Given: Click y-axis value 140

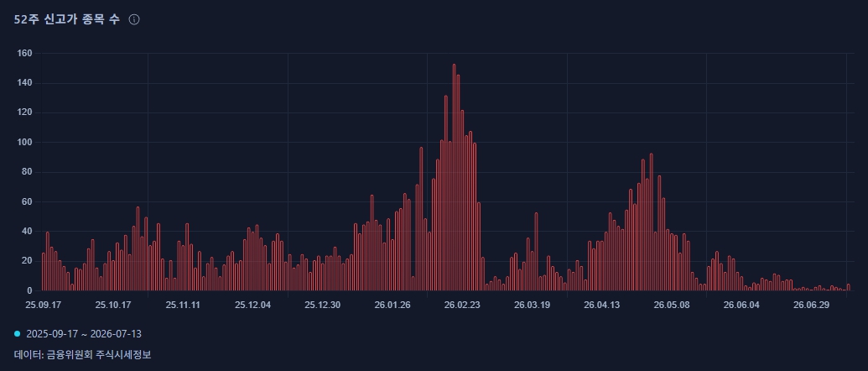Looking at the screenshot, I should [25, 83].
